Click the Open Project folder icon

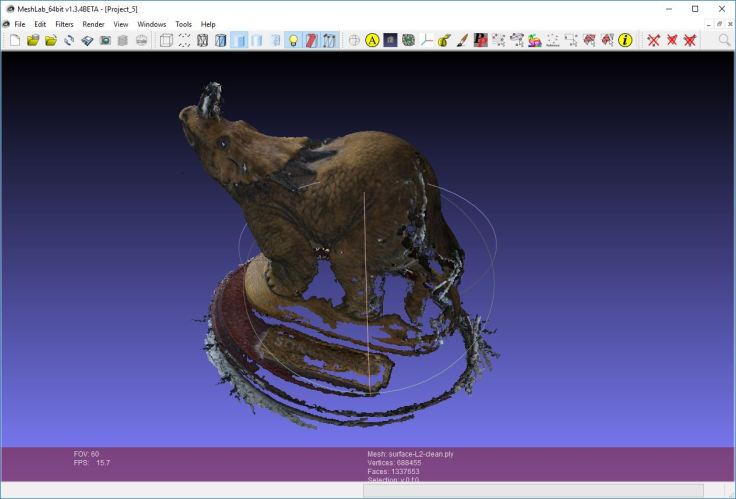[33, 40]
